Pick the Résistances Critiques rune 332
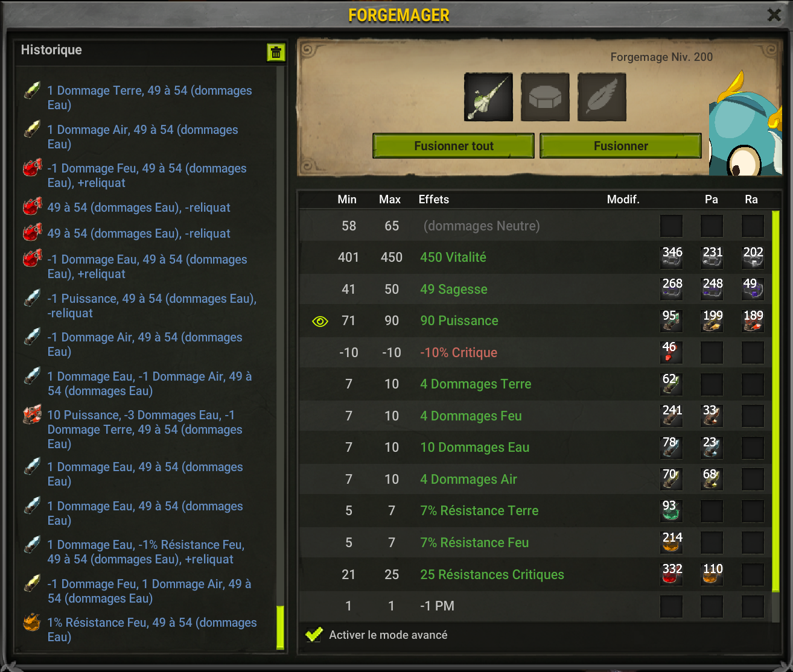This screenshot has height=672, width=793. 672,574
